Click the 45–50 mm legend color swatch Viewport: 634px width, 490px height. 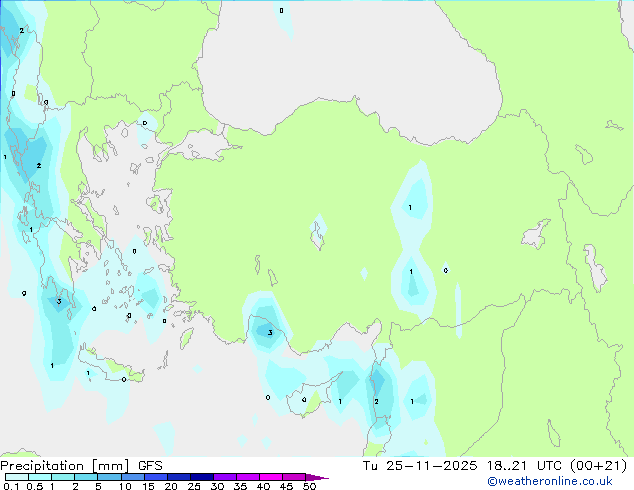click(294, 477)
